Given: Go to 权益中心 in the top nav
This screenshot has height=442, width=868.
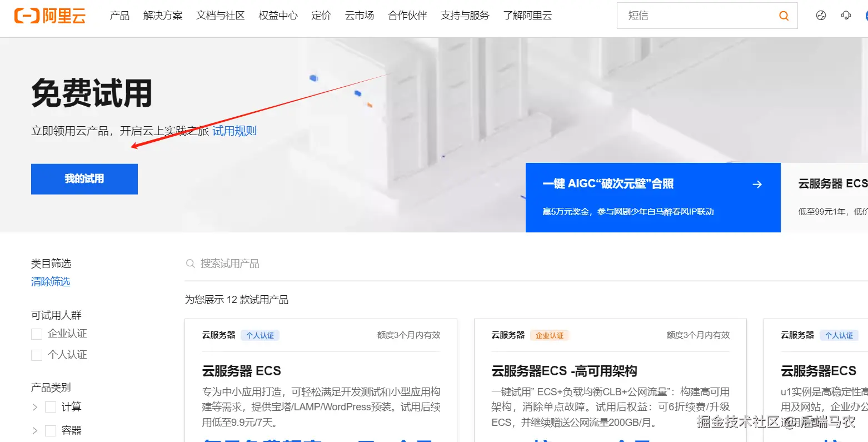Looking at the screenshot, I should tap(278, 16).
